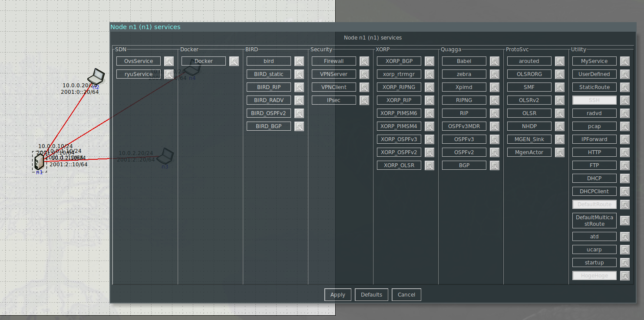
Task: Click the Defaults button
Action: coord(371,295)
